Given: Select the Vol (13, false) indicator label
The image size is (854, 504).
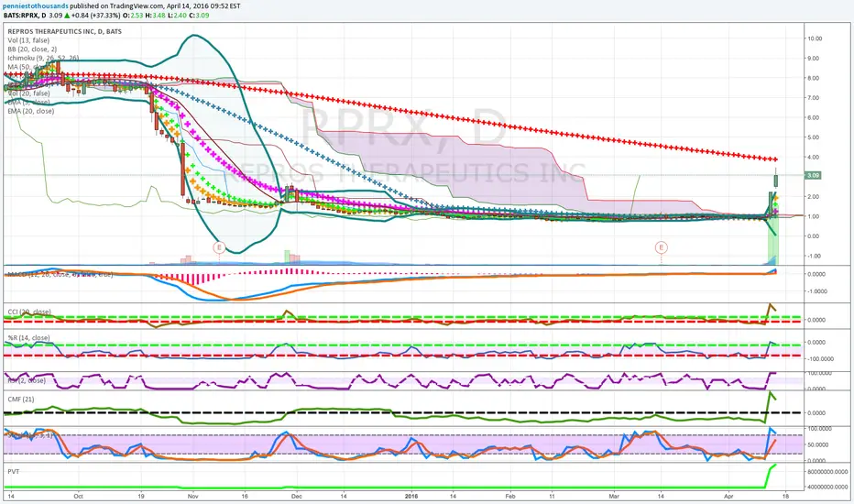Looking at the screenshot, I should (28, 40).
